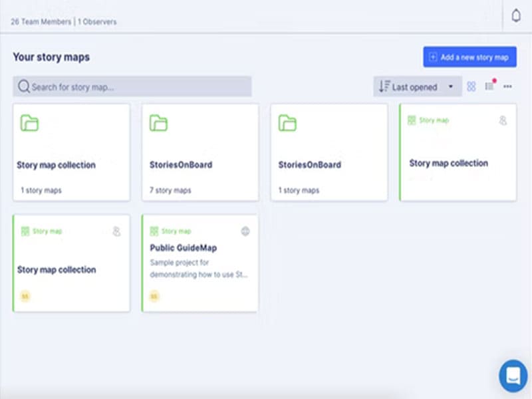Screen dimensions: 532x399
Task: Open the Public GuideMap story map
Action: pos(199,263)
